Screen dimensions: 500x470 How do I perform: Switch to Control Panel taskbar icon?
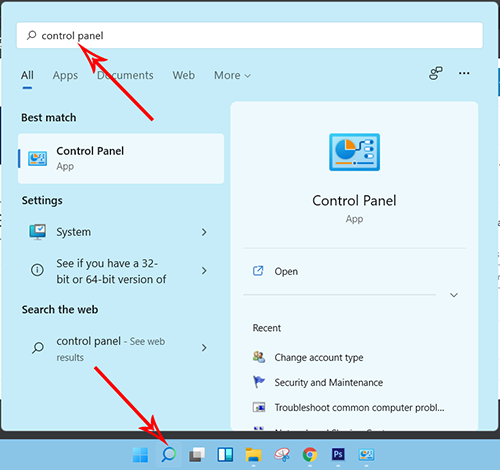pyautogui.click(x=367, y=455)
